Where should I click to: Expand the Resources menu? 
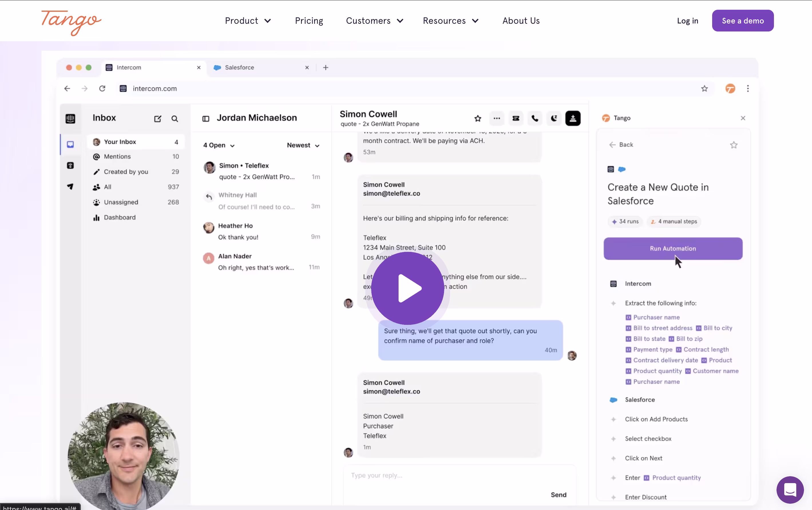coord(451,21)
